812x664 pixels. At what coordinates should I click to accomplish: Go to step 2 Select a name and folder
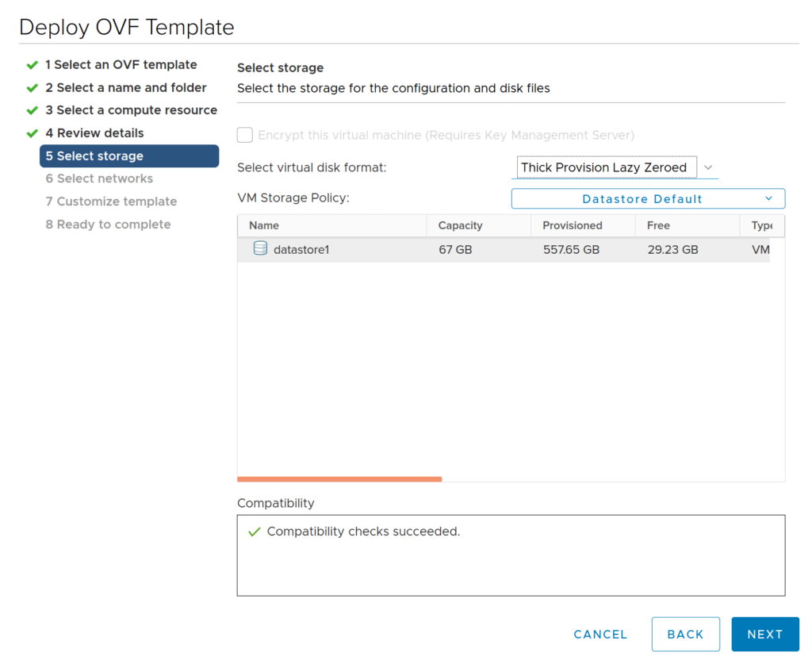(x=126, y=87)
